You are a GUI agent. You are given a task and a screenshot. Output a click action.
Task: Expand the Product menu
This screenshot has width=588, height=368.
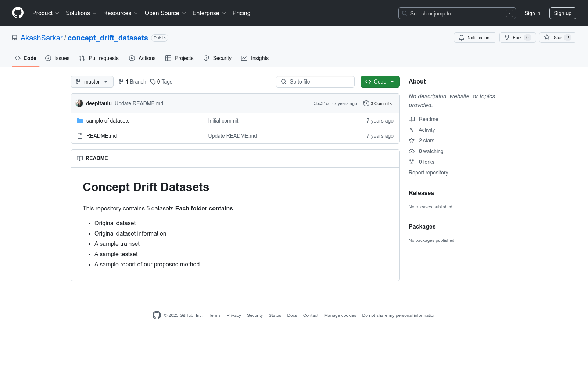pos(46,13)
